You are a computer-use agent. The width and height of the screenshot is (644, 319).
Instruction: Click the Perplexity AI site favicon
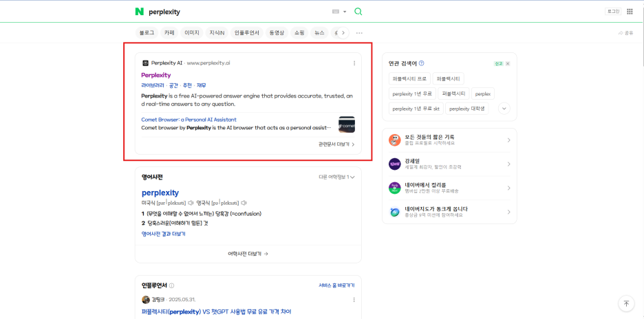pyautogui.click(x=145, y=63)
